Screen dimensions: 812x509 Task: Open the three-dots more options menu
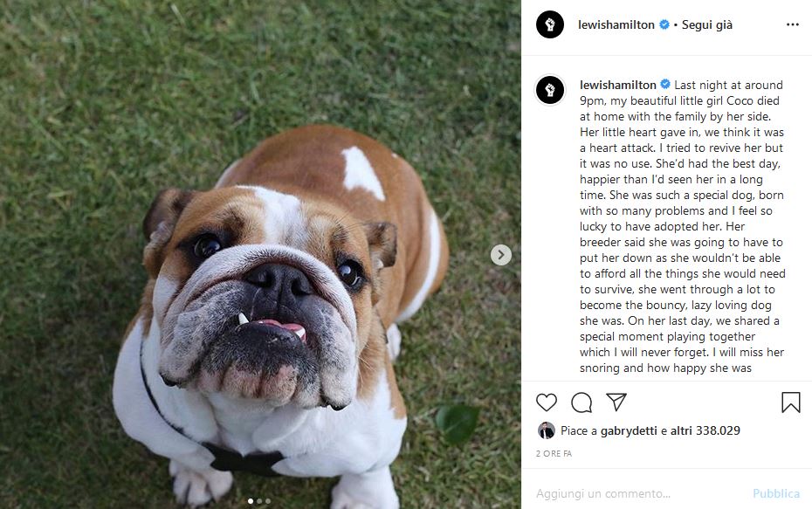792,24
